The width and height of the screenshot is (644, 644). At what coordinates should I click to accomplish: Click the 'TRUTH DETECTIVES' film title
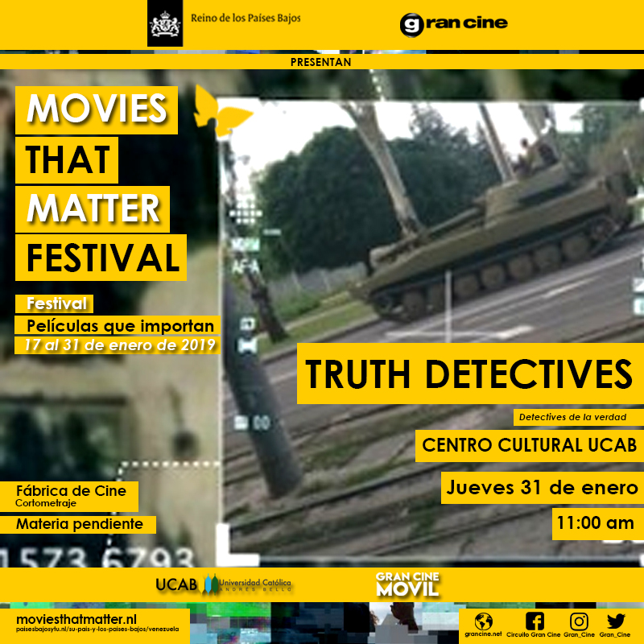(469, 374)
